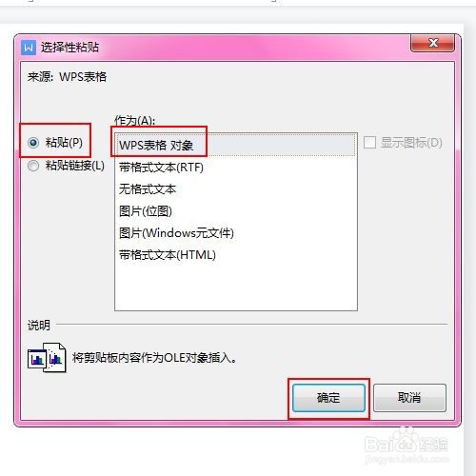The image size is (476, 476).
Task: Click empty area inside format list box
Action: coord(235,288)
